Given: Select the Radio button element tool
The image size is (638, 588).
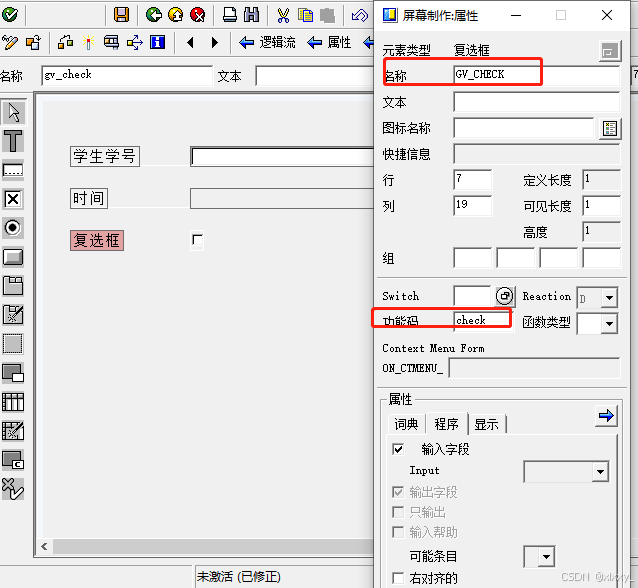Looking at the screenshot, I should coord(13,228).
